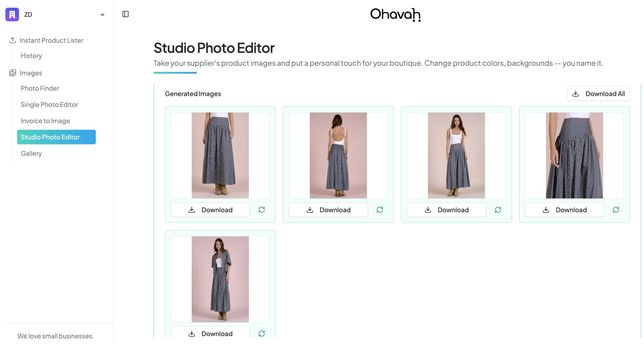
Task: Toggle the sidebar collapse panel icon
Action: click(x=126, y=14)
